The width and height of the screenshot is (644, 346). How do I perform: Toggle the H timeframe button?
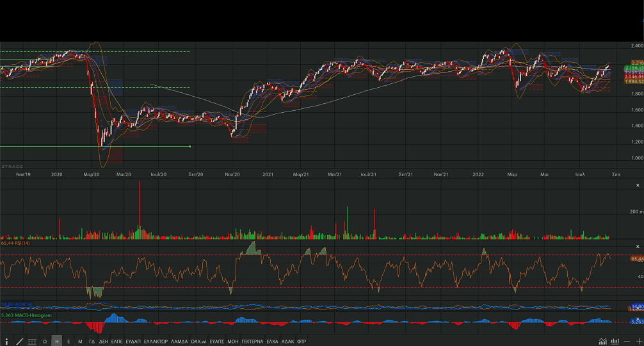tap(57, 342)
